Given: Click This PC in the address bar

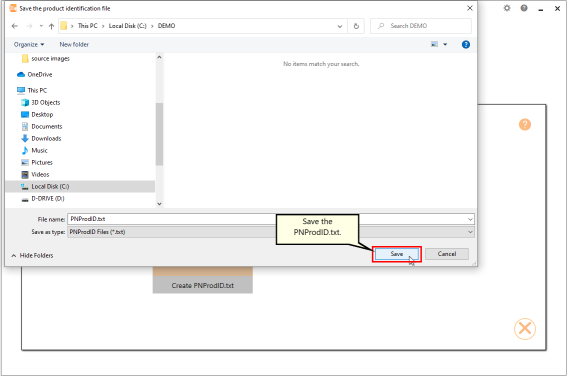Looking at the screenshot, I should click(x=88, y=26).
